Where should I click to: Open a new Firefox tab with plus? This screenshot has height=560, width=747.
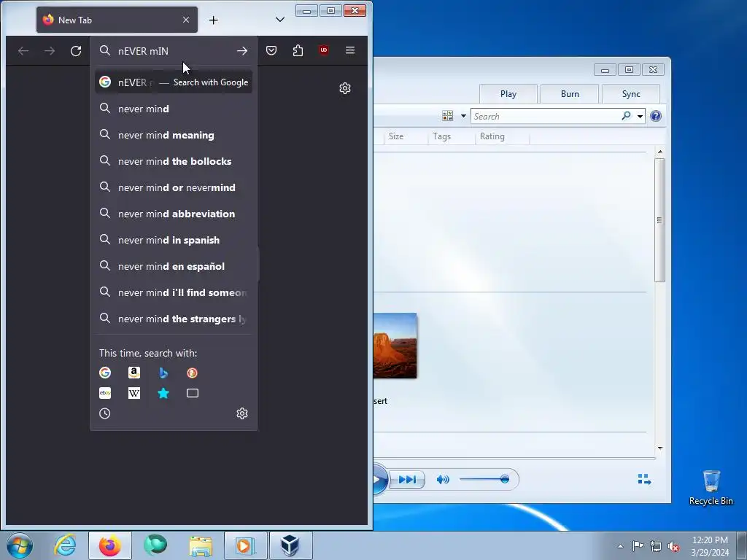(214, 20)
